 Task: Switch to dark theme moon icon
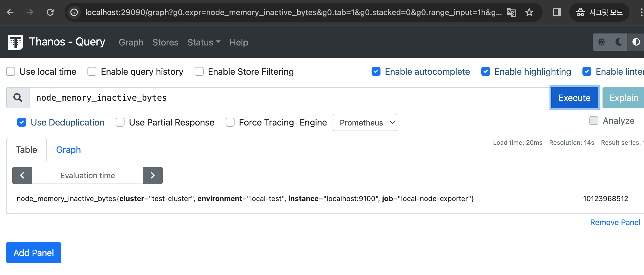[619, 42]
